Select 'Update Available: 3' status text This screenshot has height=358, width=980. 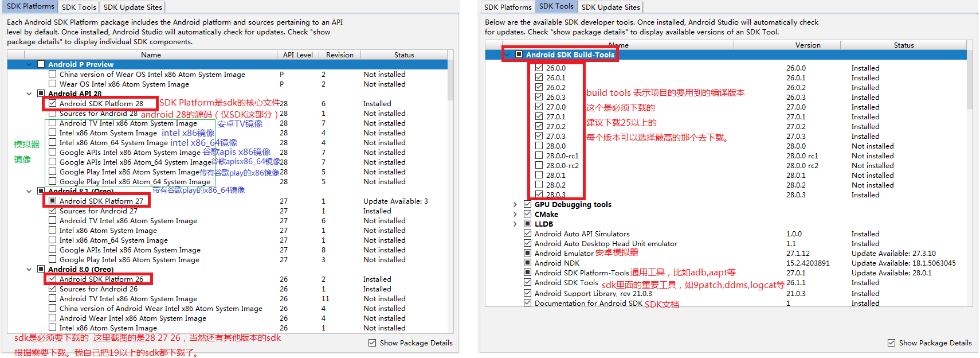[395, 201]
